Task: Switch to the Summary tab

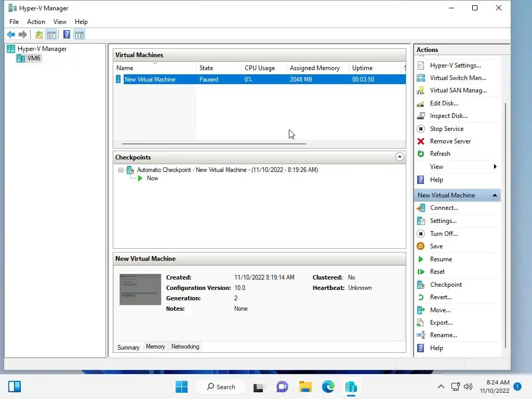Action: click(x=128, y=348)
